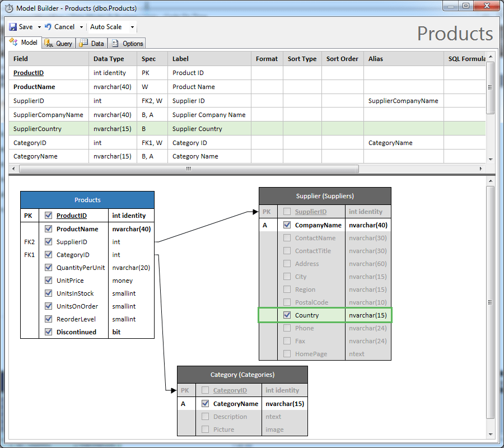The image size is (504, 448).
Task: Uncheck the Discontinued checkbox
Action: 49,332
